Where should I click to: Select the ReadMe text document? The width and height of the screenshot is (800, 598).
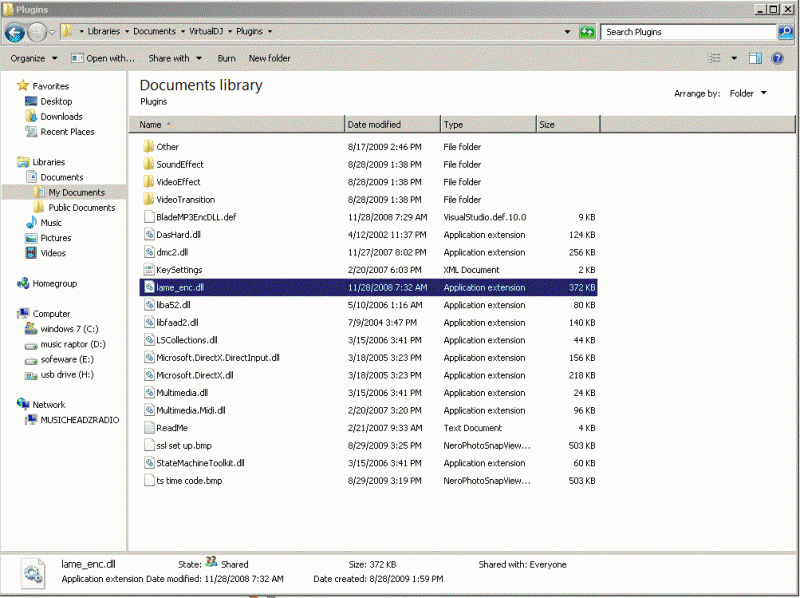click(172, 428)
